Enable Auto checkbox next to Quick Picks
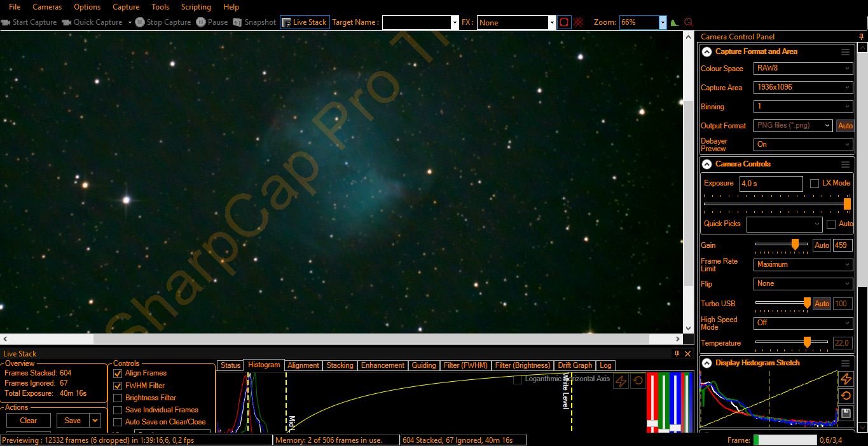This screenshot has height=446, width=868. [x=831, y=224]
